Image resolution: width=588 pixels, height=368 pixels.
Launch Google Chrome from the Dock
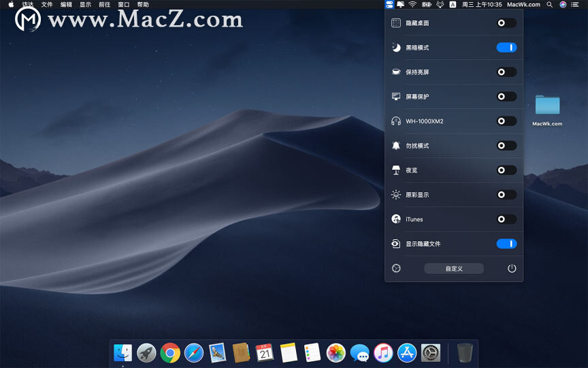point(170,353)
